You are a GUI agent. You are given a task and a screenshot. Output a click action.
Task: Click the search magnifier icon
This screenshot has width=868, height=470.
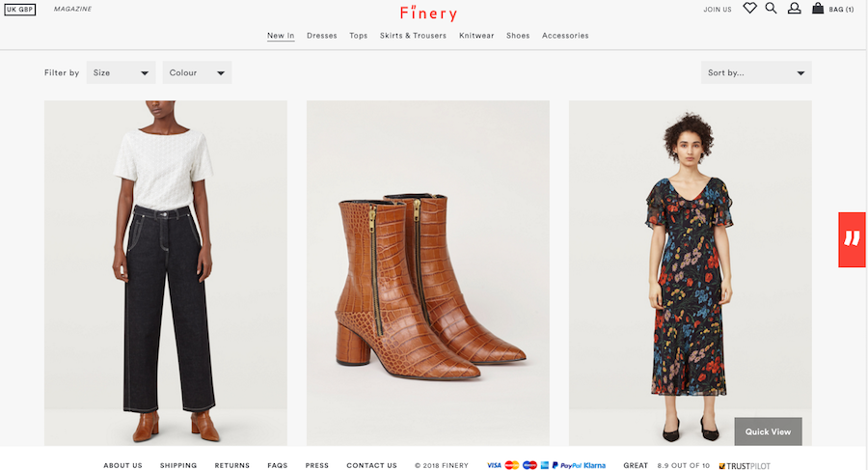pyautogui.click(x=771, y=9)
